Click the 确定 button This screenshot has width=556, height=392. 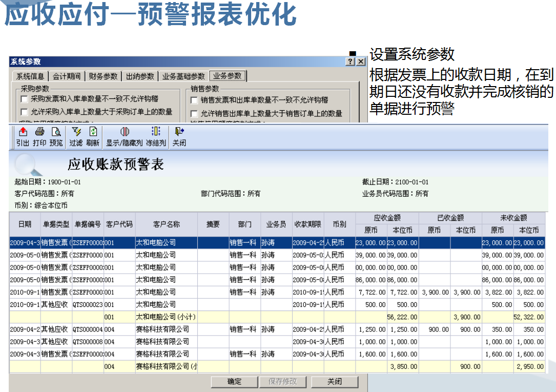[234, 381]
